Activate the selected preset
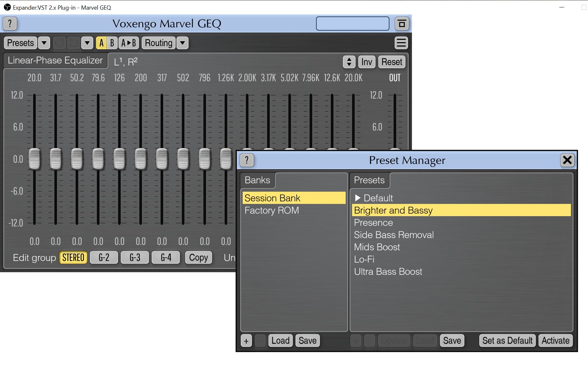Image resolution: width=588 pixels, height=374 pixels. (x=555, y=341)
